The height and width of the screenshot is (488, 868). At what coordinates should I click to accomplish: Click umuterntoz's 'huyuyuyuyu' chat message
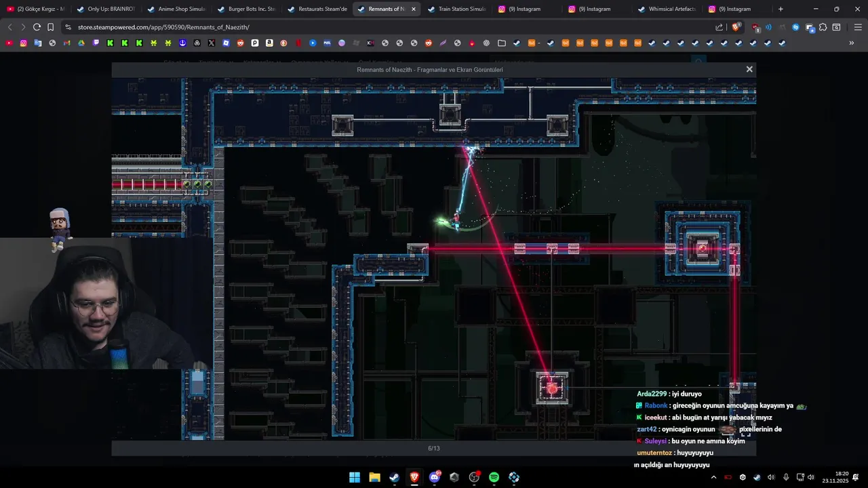[x=695, y=453]
